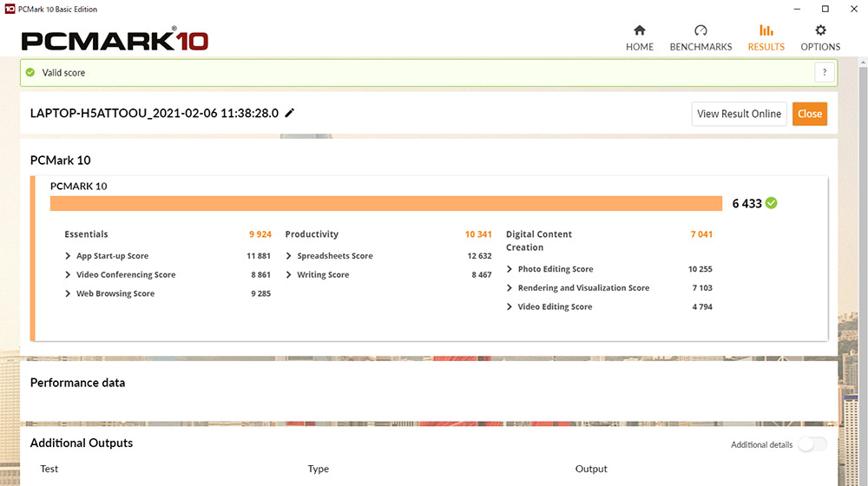Click the Productivity group label

click(312, 234)
